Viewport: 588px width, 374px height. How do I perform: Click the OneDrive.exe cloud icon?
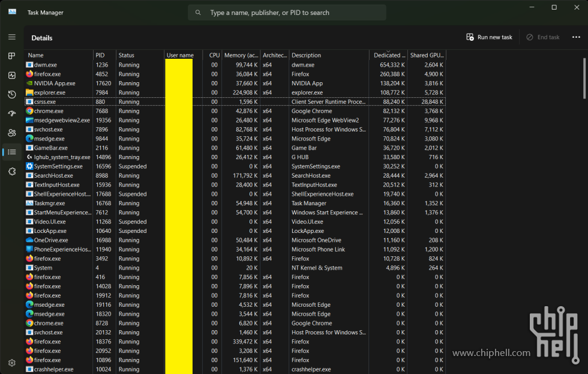(29, 240)
